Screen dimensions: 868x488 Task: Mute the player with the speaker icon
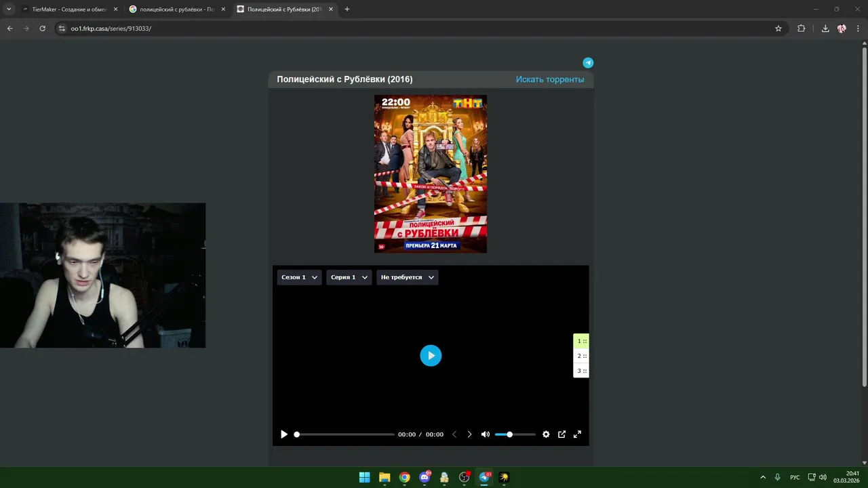tap(486, 434)
